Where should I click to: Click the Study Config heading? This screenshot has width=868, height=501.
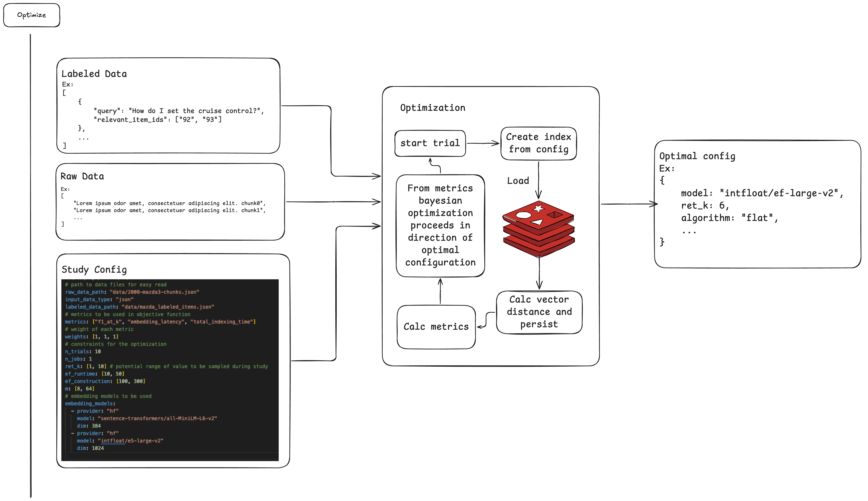[94, 270]
